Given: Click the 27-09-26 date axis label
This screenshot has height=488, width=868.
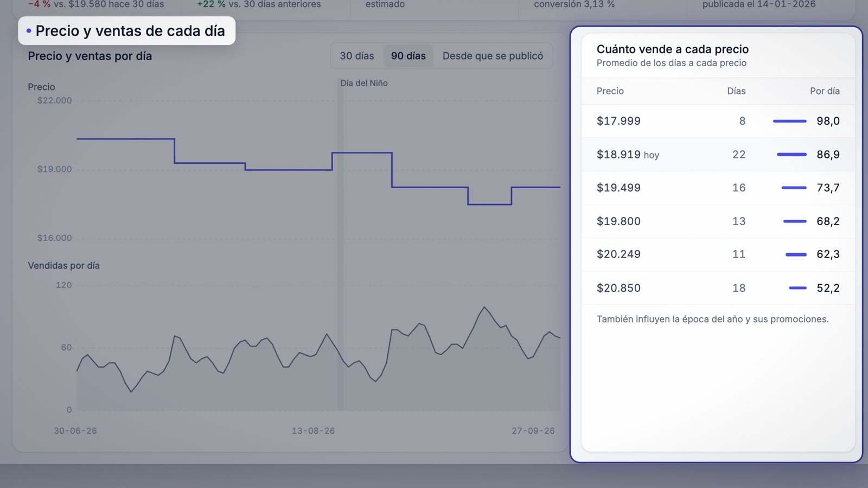Looking at the screenshot, I should pyautogui.click(x=533, y=431).
